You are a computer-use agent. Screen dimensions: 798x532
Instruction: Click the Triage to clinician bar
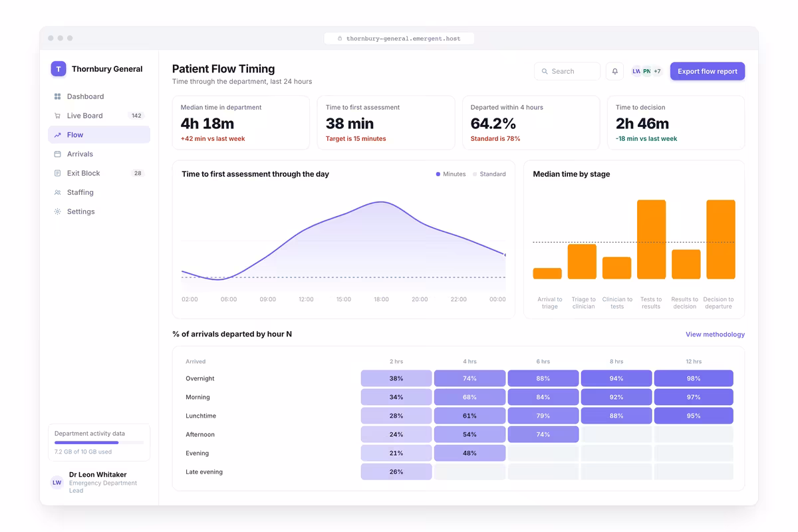(582, 261)
